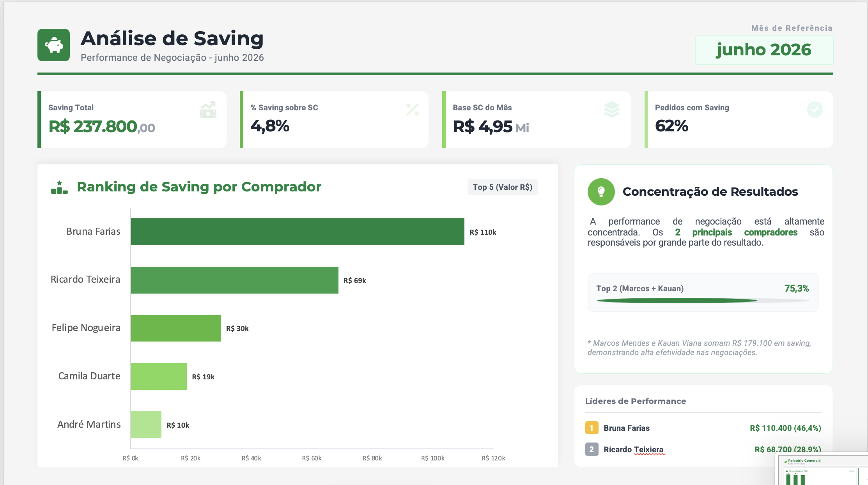
Task: Click the checkmark icon in Pedidos com Saving
Action: (x=815, y=110)
